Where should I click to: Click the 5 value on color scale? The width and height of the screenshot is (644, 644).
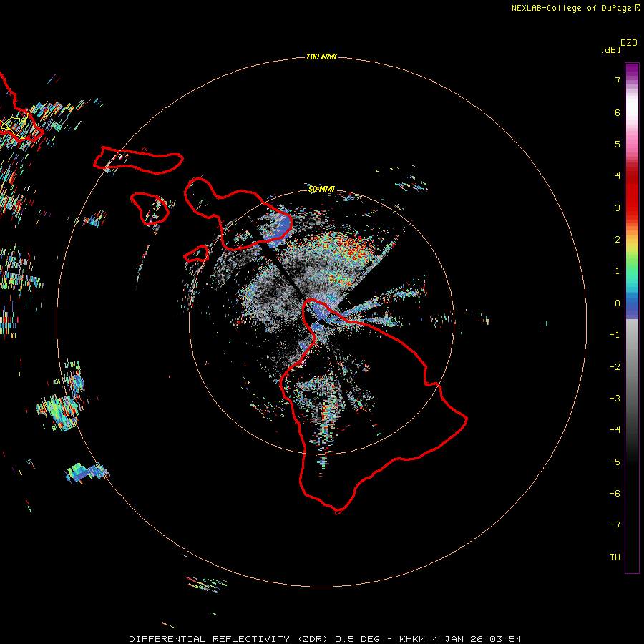pyautogui.click(x=618, y=144)
